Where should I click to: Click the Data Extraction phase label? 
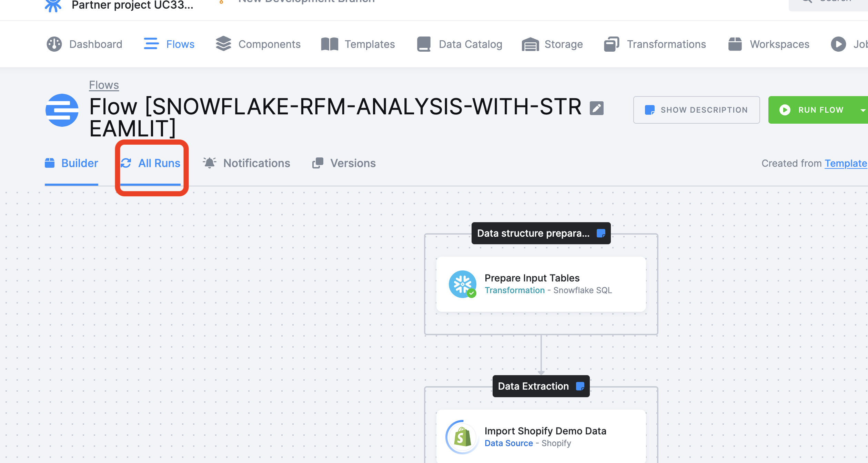coord(541,386)
